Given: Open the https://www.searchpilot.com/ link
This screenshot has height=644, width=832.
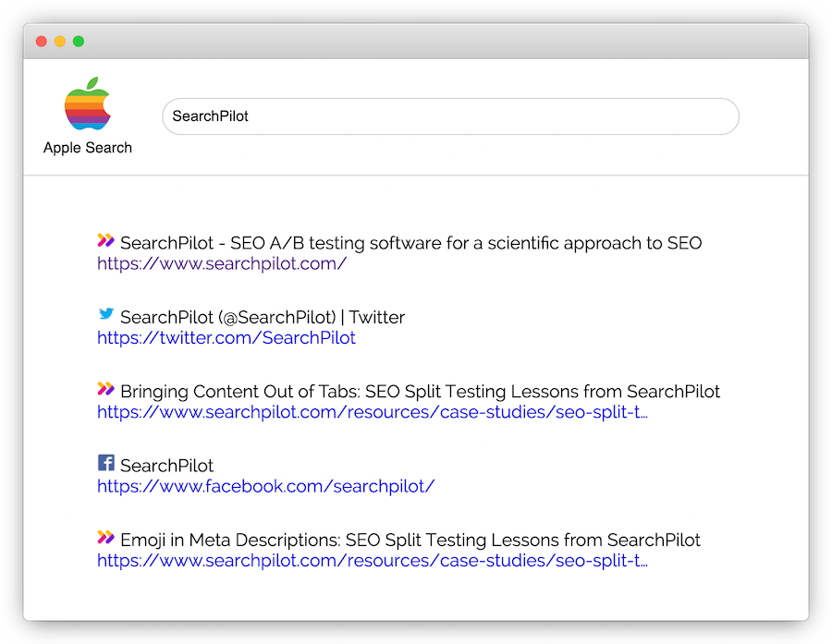Looking at the screenshot, I should tap(222, 263).
